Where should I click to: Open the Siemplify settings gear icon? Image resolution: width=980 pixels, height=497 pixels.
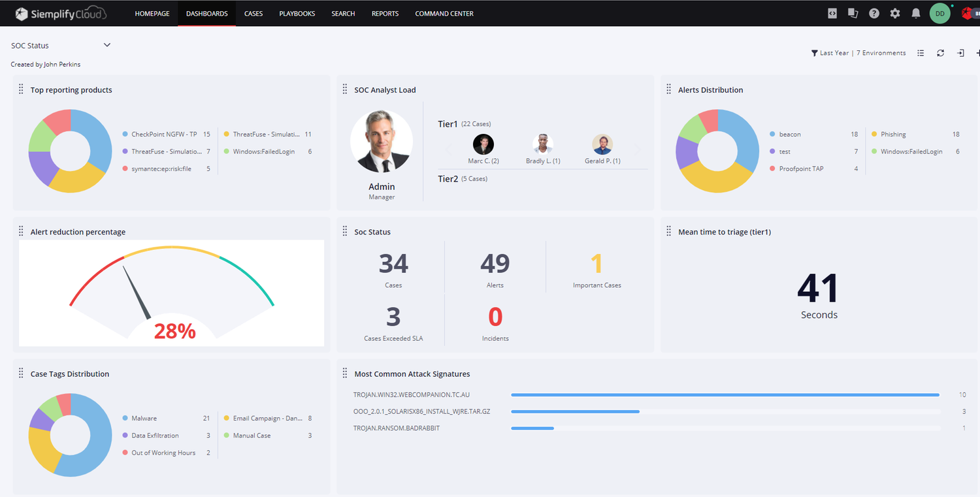(x=895, y=13)
